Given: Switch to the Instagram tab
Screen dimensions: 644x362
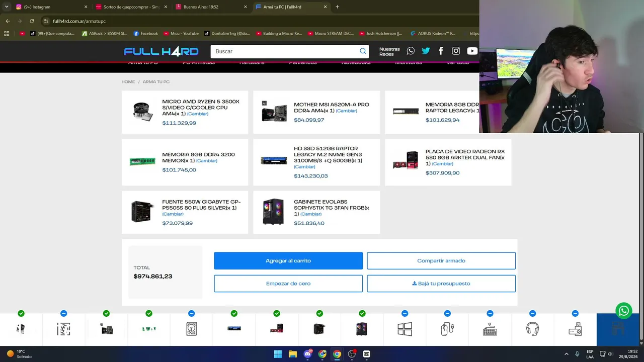Looking at the screenshot, I should tap(52, 7).
